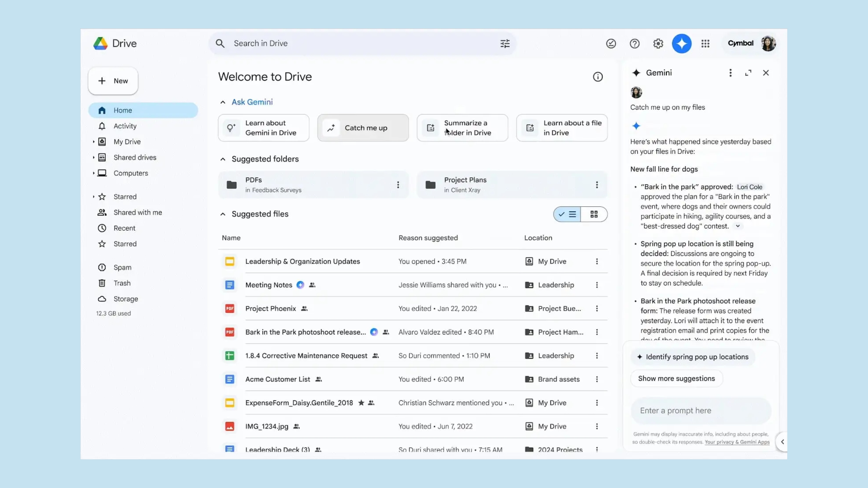868x488 pixels.
Task: Open more actions for IMG_1234.jpg row
Action: [597, 426]
